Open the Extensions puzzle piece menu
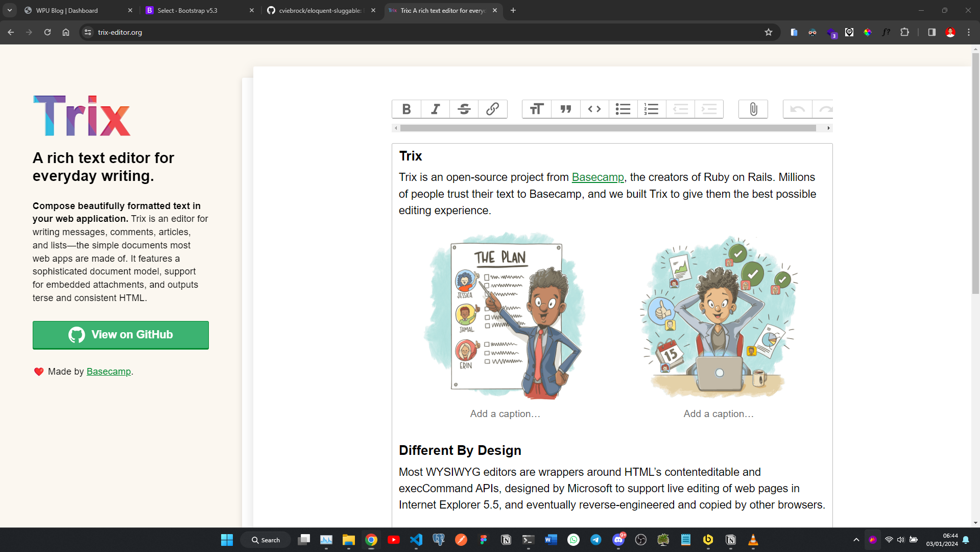The width and height of the screenshot is (980, 552). tap(904, 32)
